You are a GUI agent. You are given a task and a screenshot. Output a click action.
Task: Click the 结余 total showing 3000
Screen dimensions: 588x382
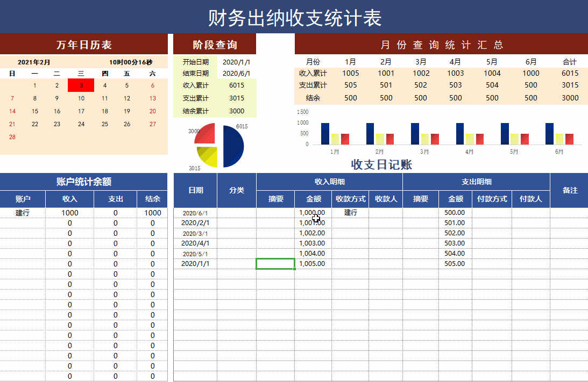[569, 98]
